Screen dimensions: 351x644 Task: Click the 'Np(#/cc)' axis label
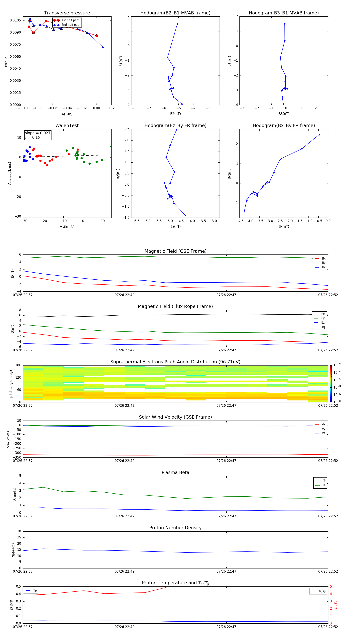pos(13,550)
